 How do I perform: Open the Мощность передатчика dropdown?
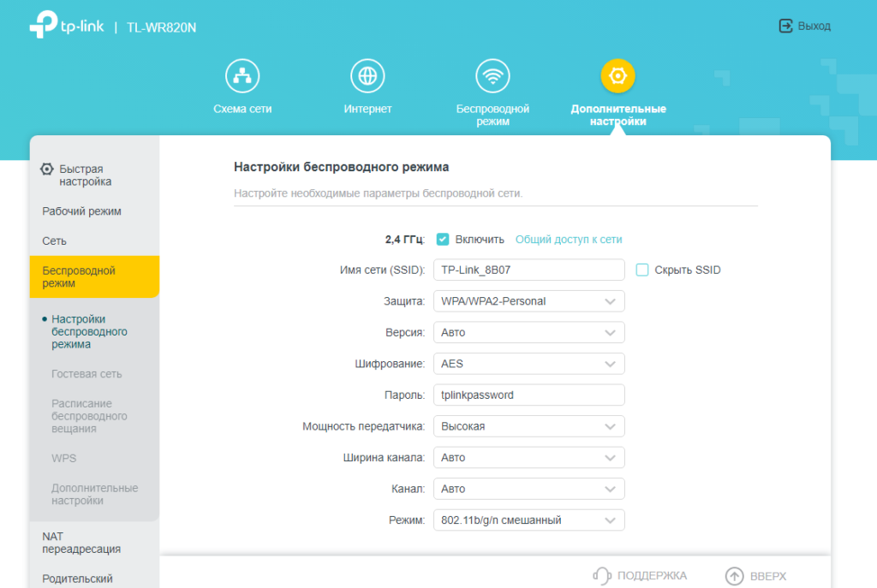(x=528, y=426)
